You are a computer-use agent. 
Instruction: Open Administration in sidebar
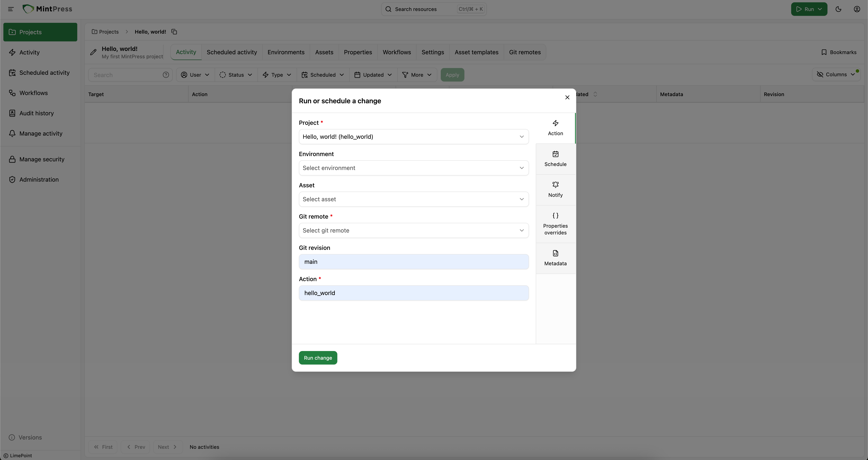click(x=40, y=179)
